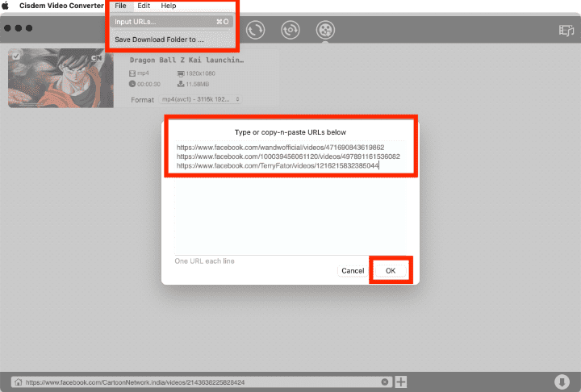Image resolution: width=581 pixels, height=392 pixels.
Task: Choose Input URLs... menu entry
Action: (x=172, y=22)
